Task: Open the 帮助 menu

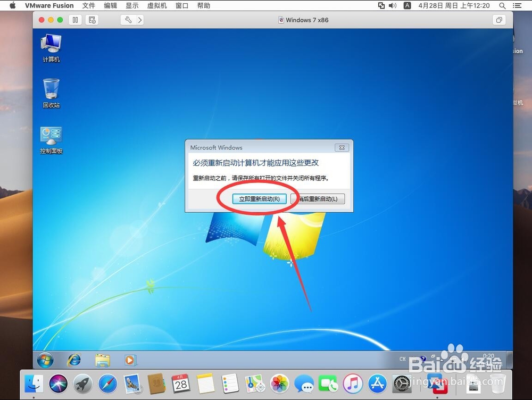Action: pyautogui.click(x=203, y=5)
